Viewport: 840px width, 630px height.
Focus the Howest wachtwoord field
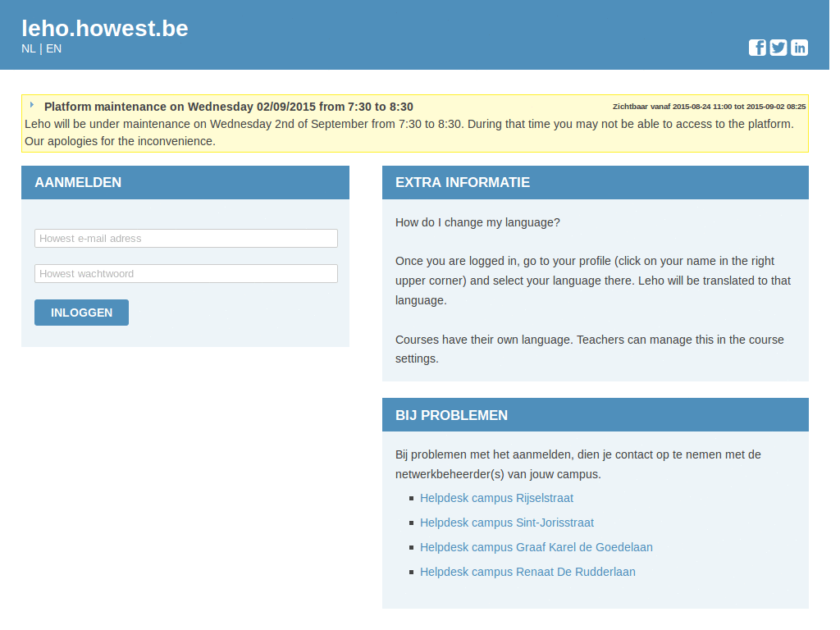point(186,274)
